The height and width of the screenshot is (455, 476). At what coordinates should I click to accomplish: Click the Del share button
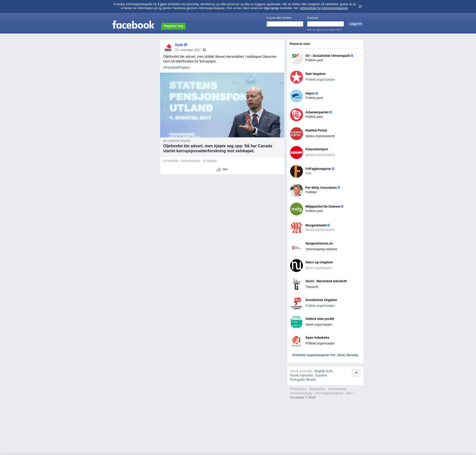click(222, 169)
